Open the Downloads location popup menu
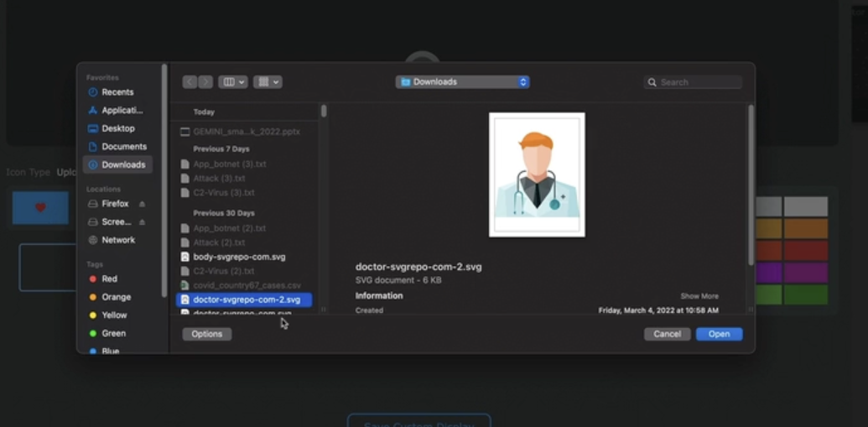Image resolution: width=868 pixels, height=427 pixels. [462, 82]
